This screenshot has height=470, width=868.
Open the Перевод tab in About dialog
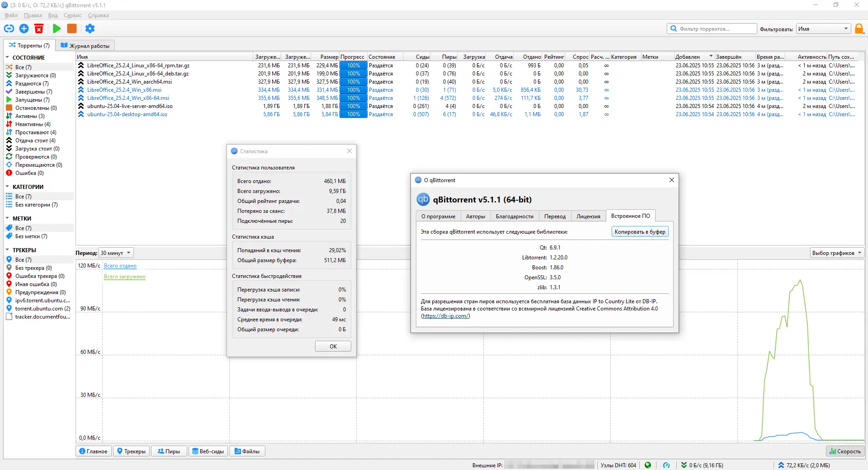click(555, 216)
